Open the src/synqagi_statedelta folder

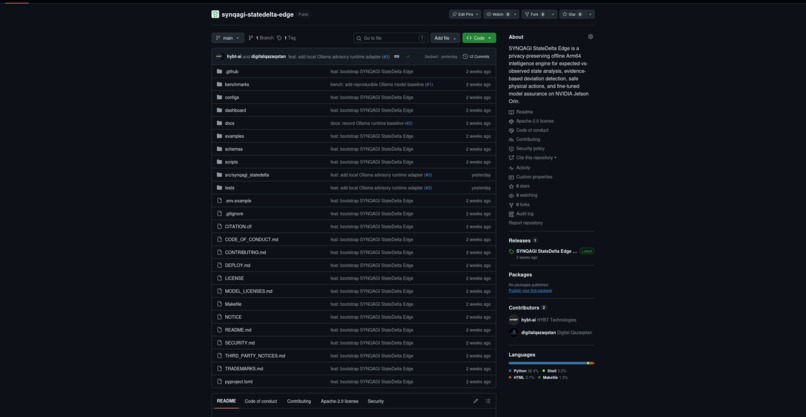(x=247, y=175)
